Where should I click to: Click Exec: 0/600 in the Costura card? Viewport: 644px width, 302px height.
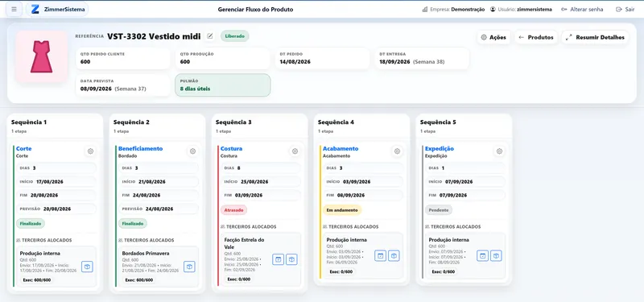coord(239,279)
